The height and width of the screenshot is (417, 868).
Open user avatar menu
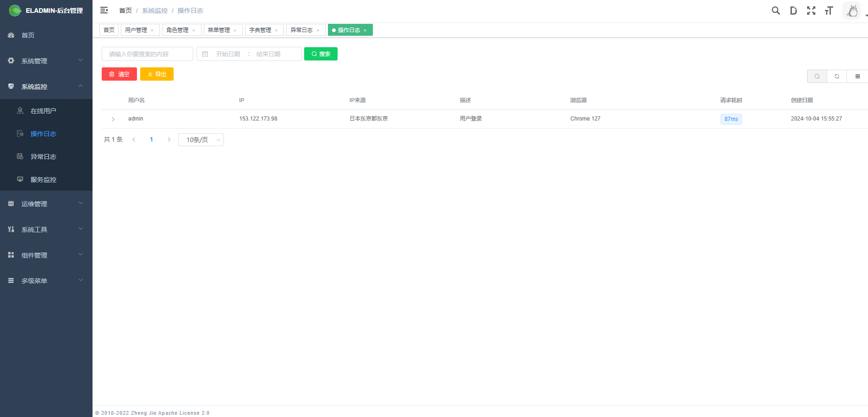(852, 11)
